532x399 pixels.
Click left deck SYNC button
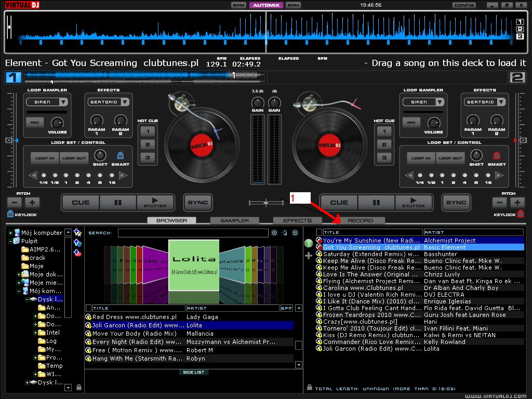pos(198,203)
